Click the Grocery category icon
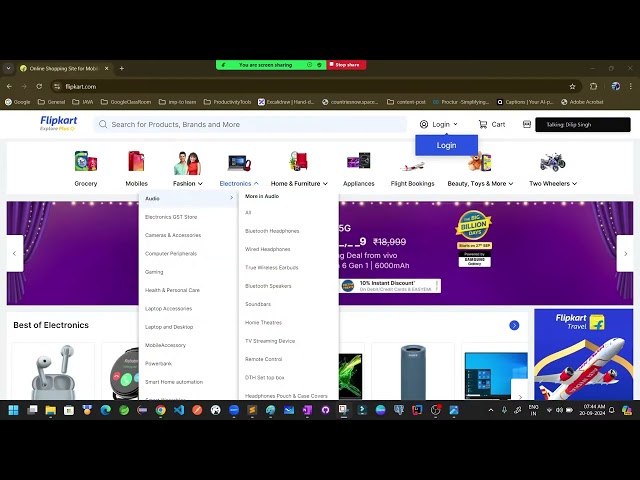The height and width of the screenshot is (480, 640). (86, 161)
